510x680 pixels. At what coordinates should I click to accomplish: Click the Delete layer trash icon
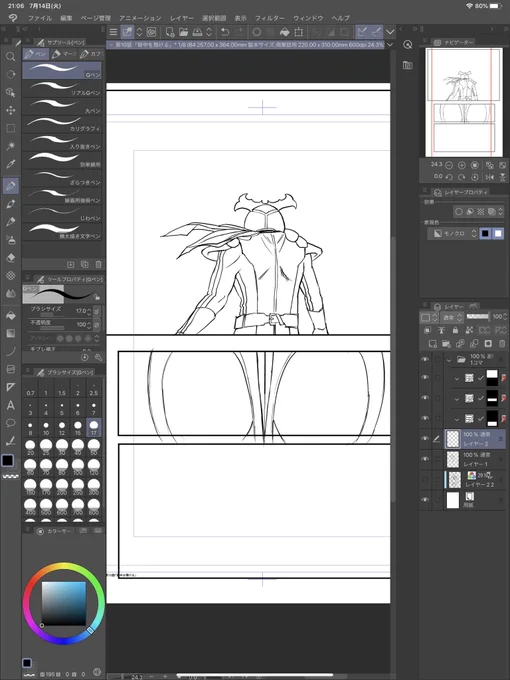(502, 343)
